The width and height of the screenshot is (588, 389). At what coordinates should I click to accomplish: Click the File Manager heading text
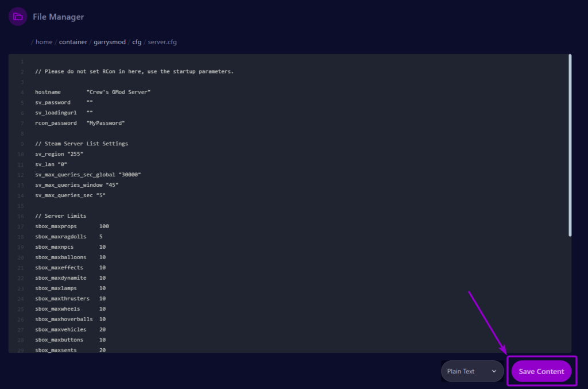[58, 17]
